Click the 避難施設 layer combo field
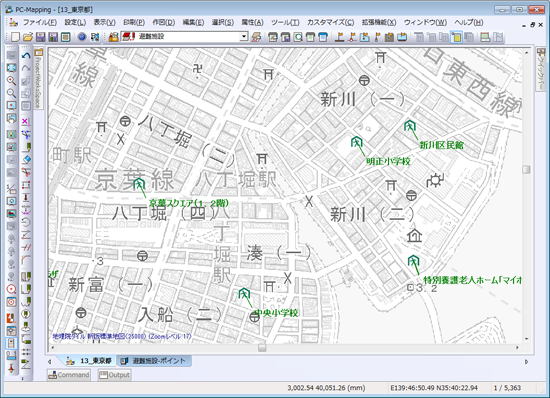 pyautogui.click(x=184, y=36)
